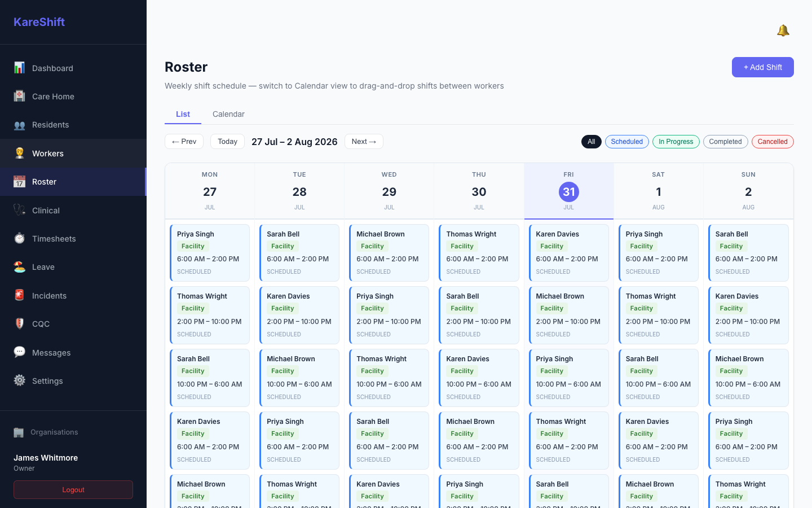Screen dimensions: 812x508
Task: Click Facility tag on Priya Singh's Wednesday shift
Action: (x=372, y=308)
